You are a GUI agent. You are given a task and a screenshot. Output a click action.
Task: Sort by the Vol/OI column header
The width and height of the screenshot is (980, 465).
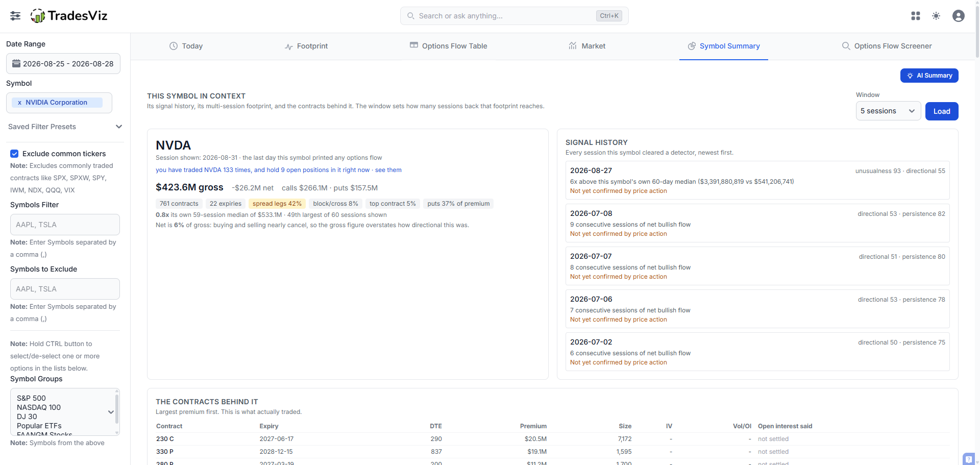tap(742, 426)
